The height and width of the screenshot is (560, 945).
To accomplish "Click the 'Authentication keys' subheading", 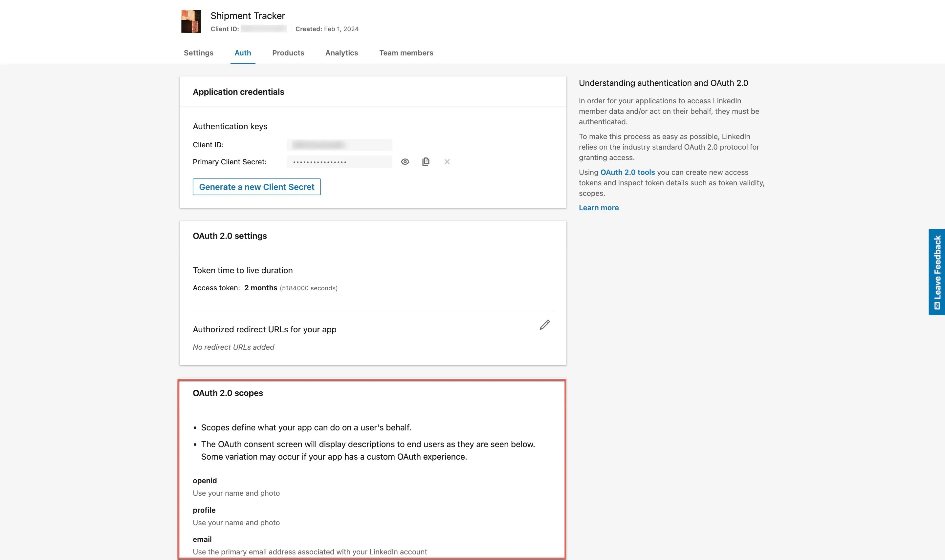I will coord(230,126).
